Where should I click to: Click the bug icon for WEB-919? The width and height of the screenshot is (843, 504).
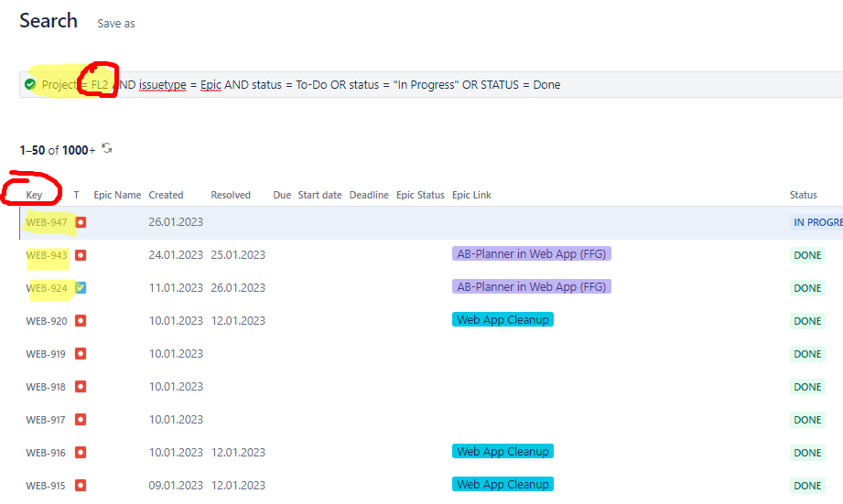pyautogui.click(x=81, y=354)
